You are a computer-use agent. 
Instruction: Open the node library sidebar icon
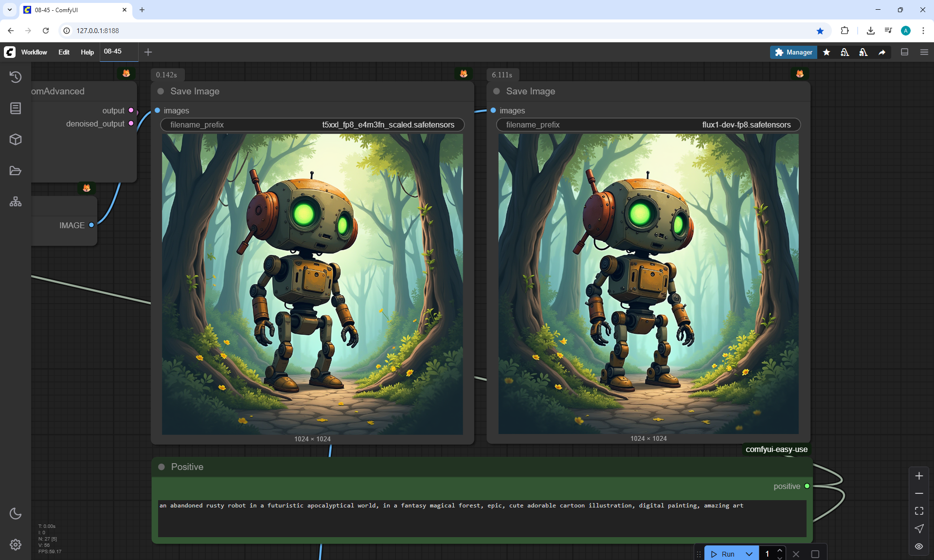pyautogui.click(x=16, y=108)
